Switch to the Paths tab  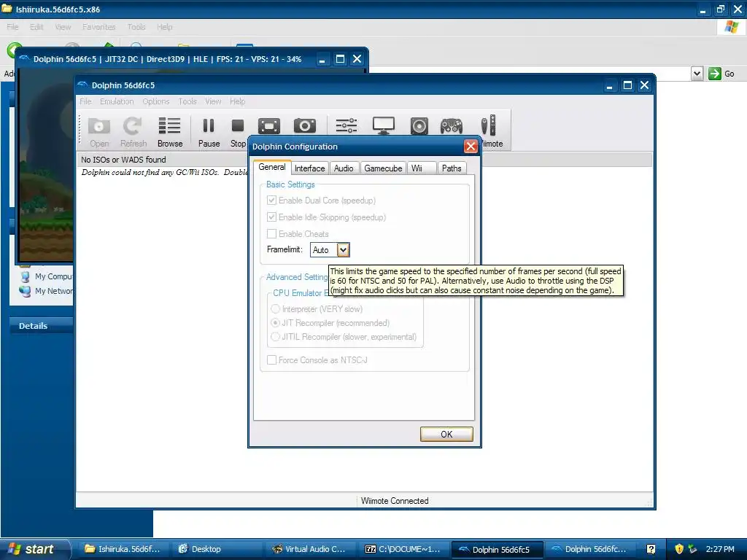point(451,168)
